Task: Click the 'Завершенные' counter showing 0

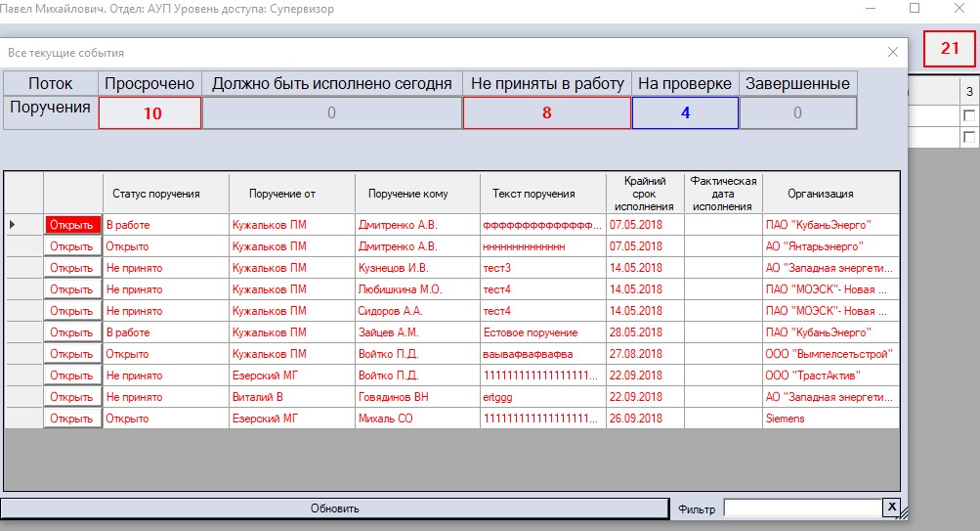Action: [x=797, y=113]
